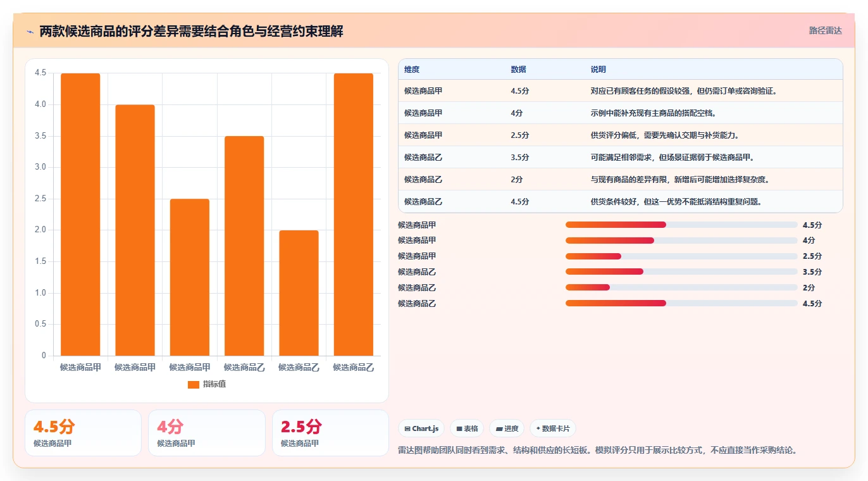The width and height of the screenshot is (868, 481).
Task: Click the 4.5 y-axis tick label
Action: coord(40,73)
